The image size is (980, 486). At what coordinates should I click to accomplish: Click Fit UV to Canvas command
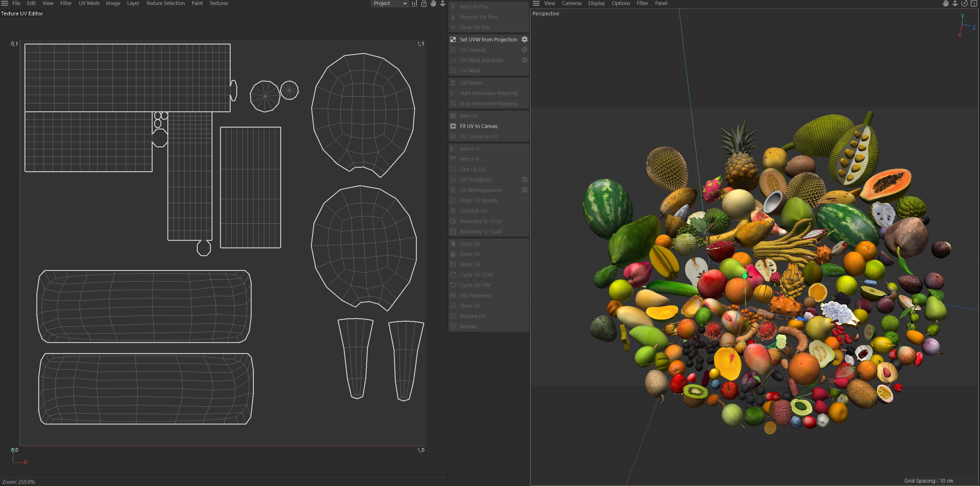click(478, 126)
